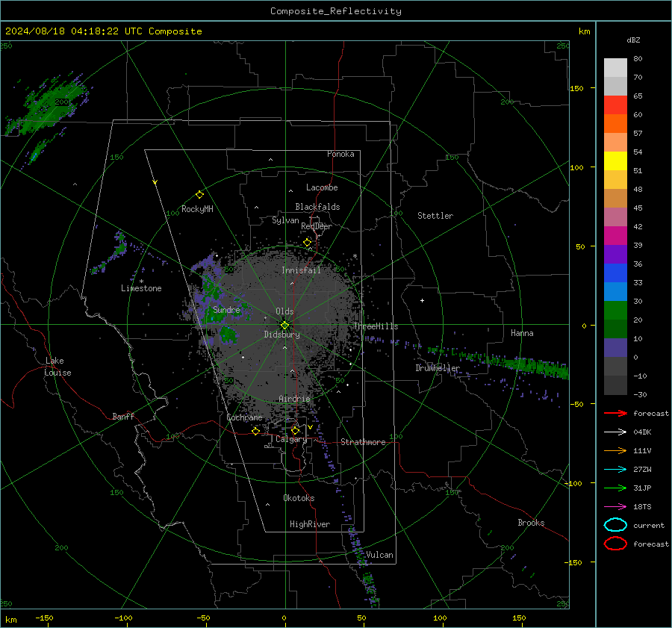Click the Vulcan label
672x628 pixels.
[x=379, y=555]
